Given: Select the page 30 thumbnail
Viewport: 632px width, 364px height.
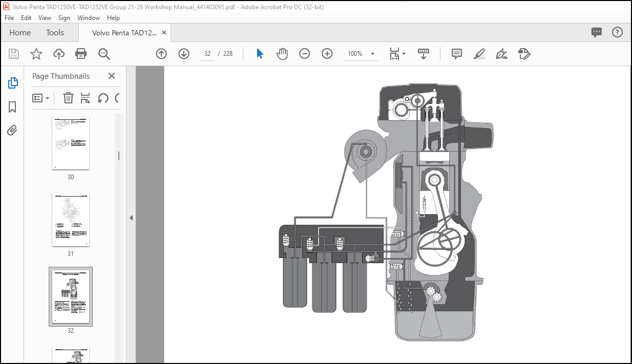Looking at the screenshot, I should click(71, 143).
